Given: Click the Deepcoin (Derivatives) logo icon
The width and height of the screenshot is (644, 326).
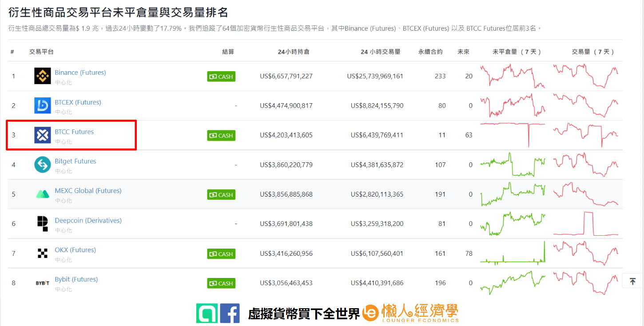Looking at the screenshot, I should point(43,224).
